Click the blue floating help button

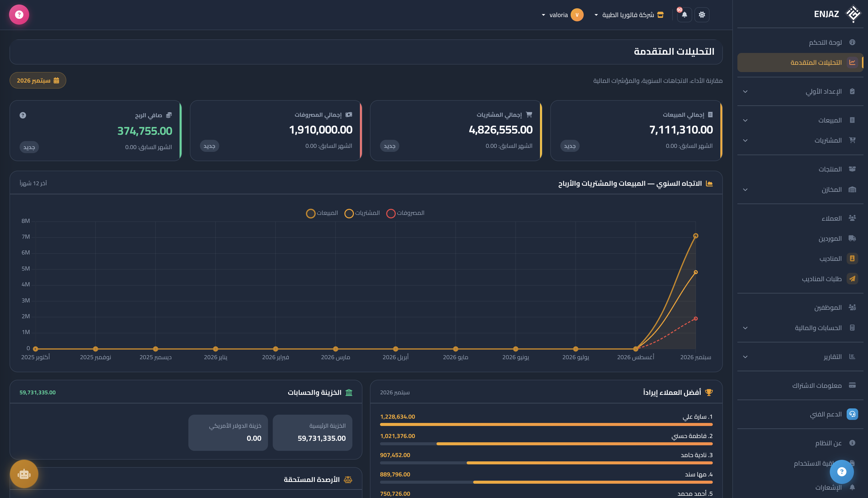[842, 472]
